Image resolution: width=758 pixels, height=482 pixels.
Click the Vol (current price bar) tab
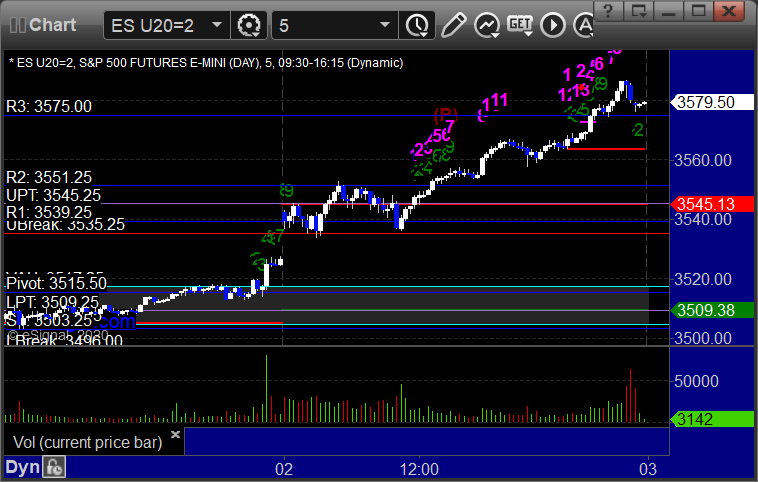(87, 442)
